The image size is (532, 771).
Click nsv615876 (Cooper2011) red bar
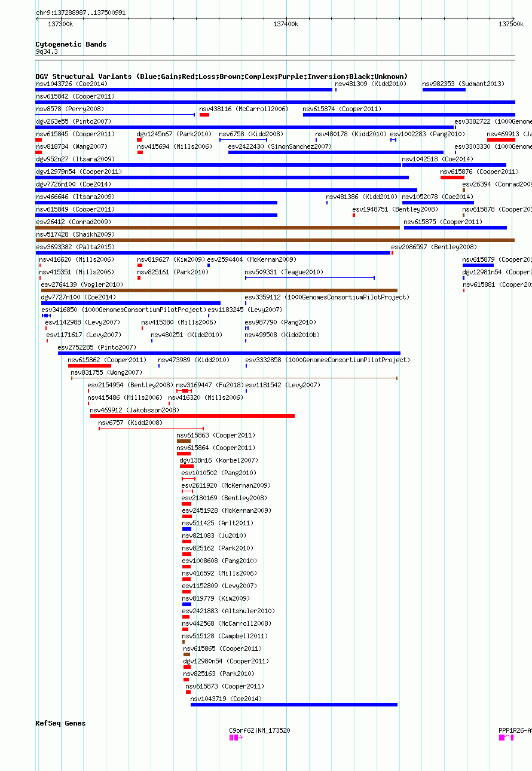(452, 178)
